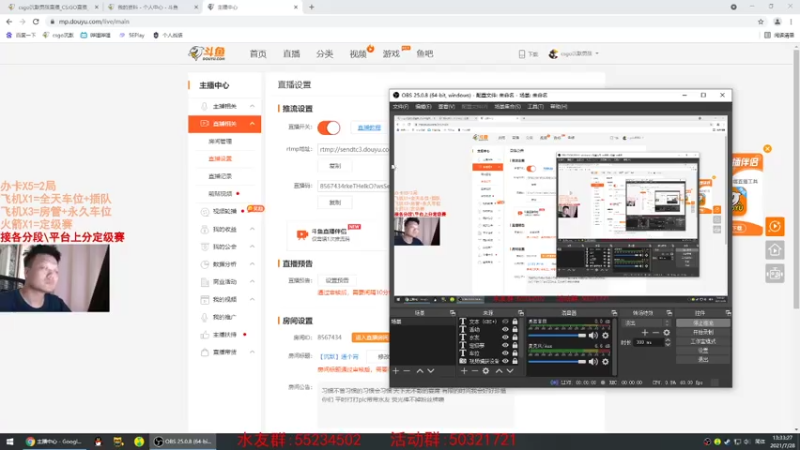Image resolution: width=800 pixels, height=450 pixels.
Task: Go to 首页 in Douyu navigation
Action: [258, 54]
